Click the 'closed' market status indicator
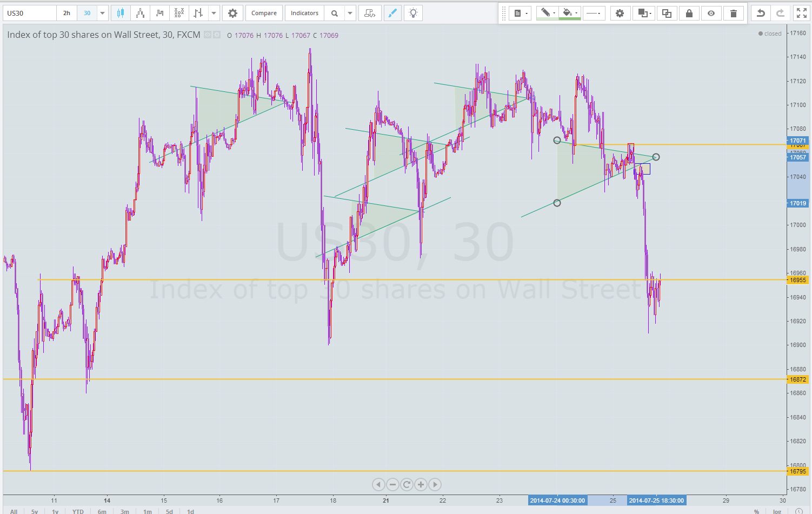This screenshot has width=812, height=514. pyautogui.click(x=770, y=34)
